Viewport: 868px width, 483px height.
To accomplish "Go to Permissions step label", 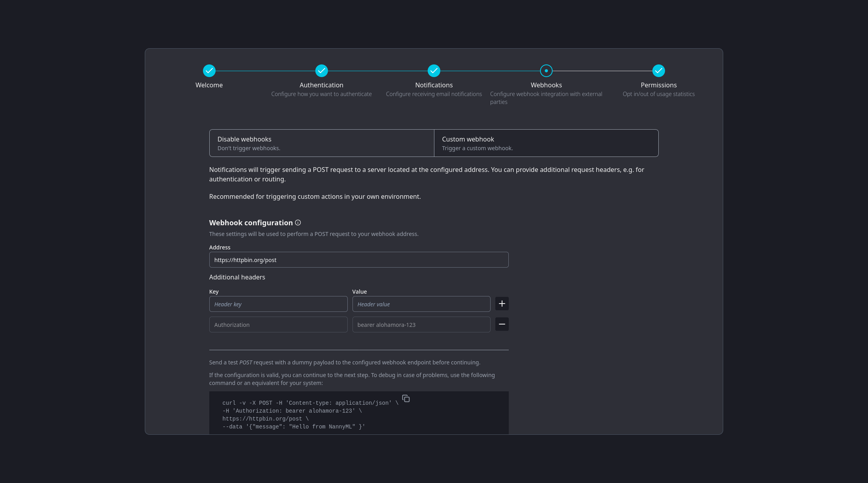I will [x=658, y=85].
